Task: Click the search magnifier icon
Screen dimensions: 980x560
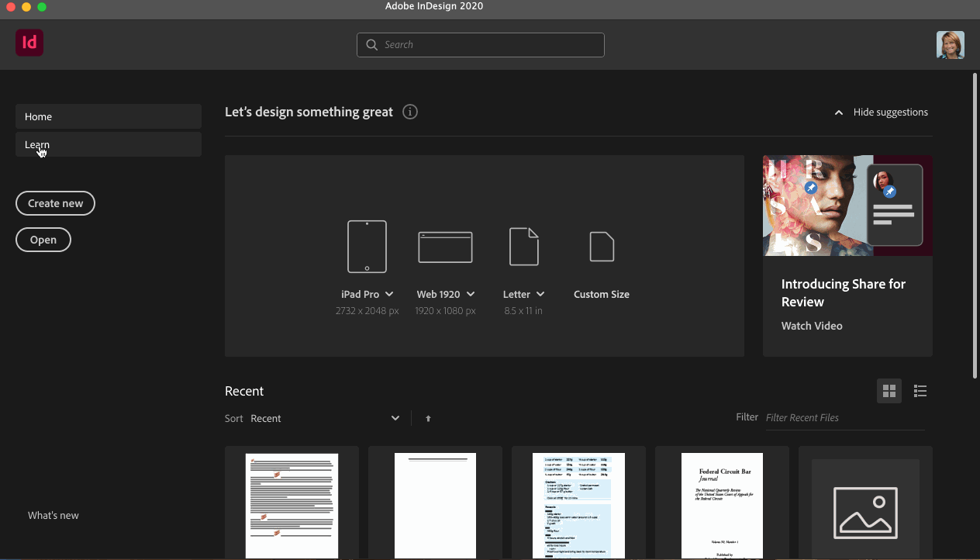Action: (372, 45)
